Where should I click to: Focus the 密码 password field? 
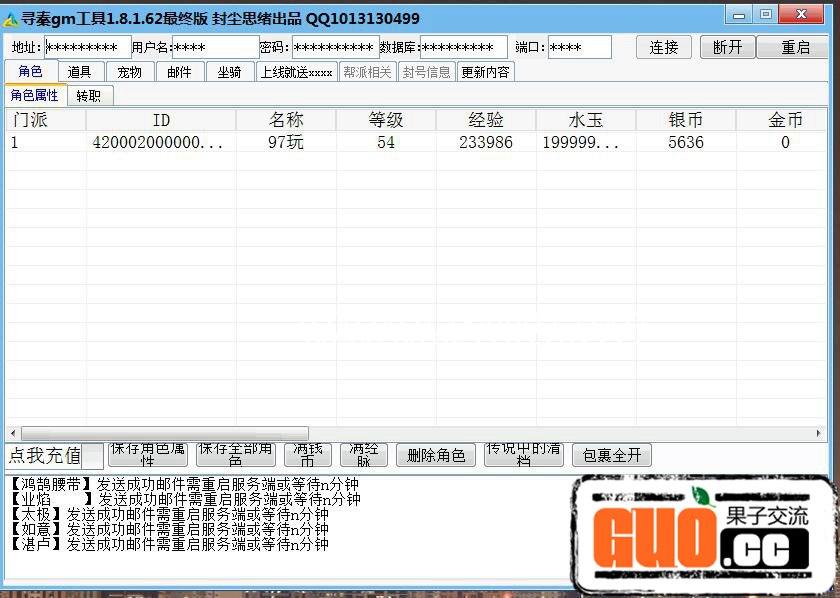click(335, 47)
